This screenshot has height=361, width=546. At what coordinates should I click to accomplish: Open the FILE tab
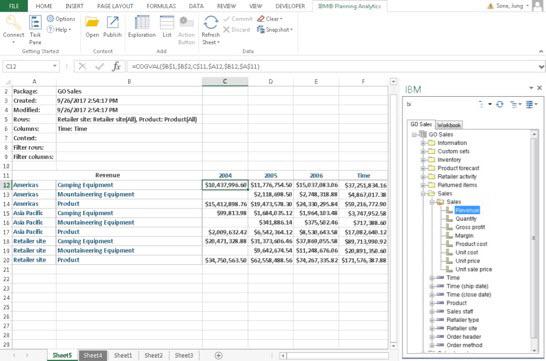coord(14,6)
